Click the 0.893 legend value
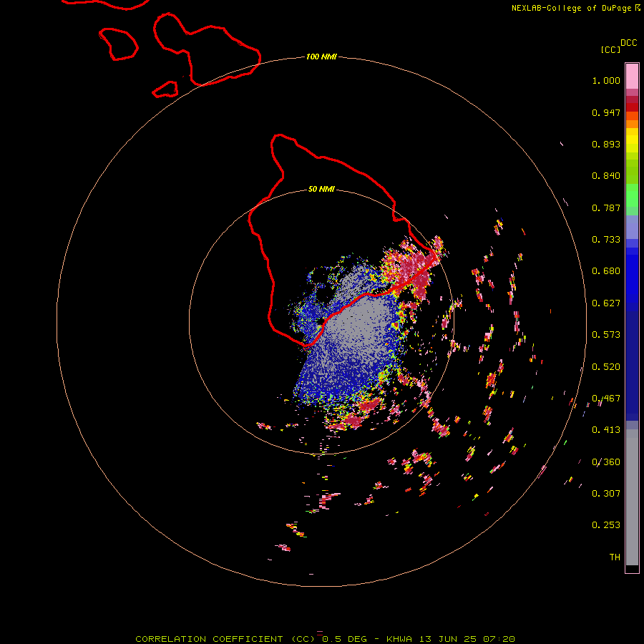The height and width of the screenshot is (644, 644). (x=606, y=144)
